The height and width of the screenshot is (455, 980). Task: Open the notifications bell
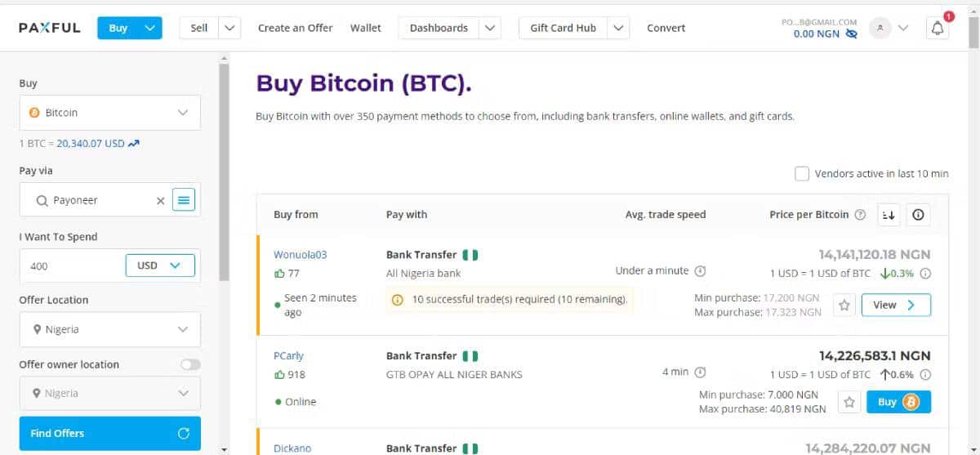pyautogui.click(x=938, y=28)
